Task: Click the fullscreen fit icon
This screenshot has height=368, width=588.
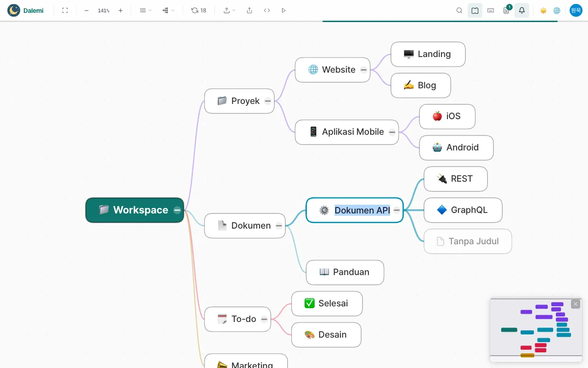Action: [65, 10]
